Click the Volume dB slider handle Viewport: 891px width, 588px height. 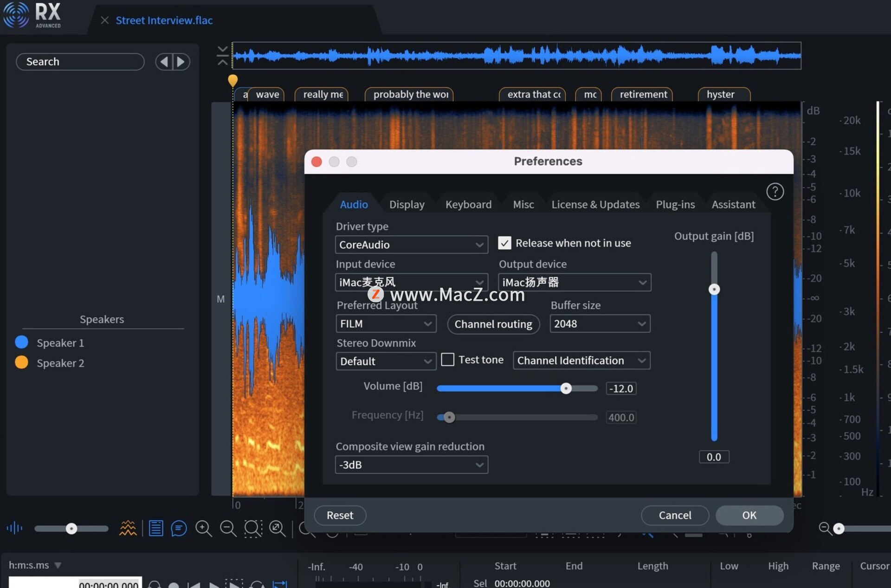tap(566, 388)
